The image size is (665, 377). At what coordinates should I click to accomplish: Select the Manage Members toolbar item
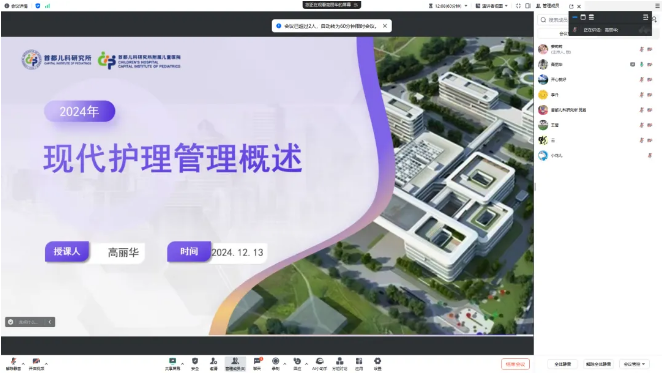pos(235,363)
